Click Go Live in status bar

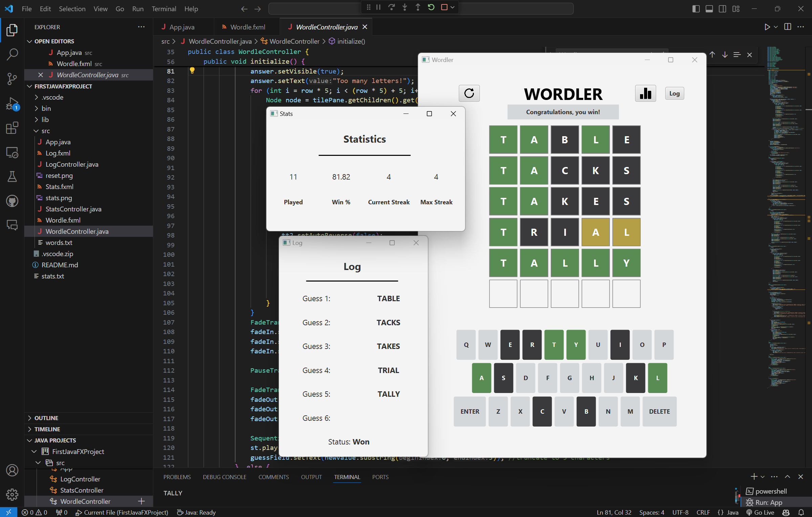[761, 512]
